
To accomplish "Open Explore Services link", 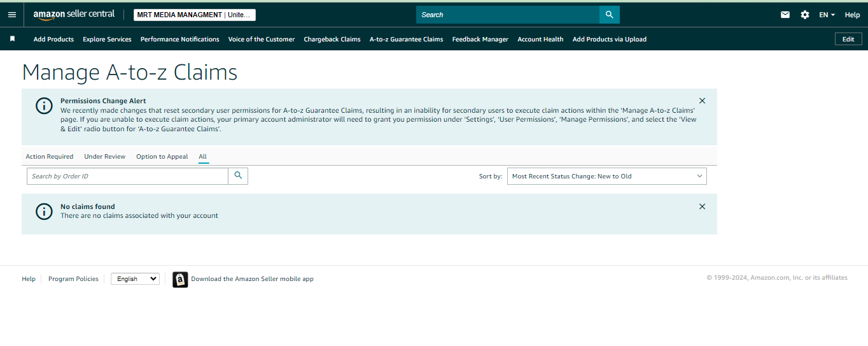I will pos(107,39).
